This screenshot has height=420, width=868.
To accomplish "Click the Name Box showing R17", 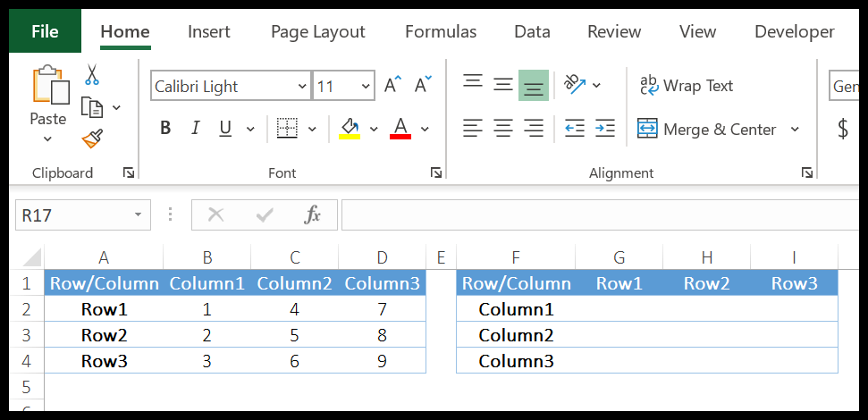I will tap(83, 214).
